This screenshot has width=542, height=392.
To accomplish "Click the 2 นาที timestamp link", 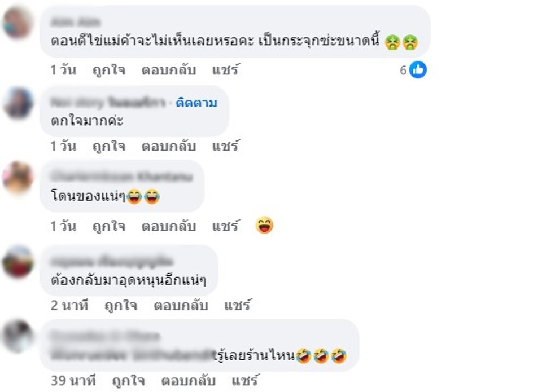I will coord(69,306).
